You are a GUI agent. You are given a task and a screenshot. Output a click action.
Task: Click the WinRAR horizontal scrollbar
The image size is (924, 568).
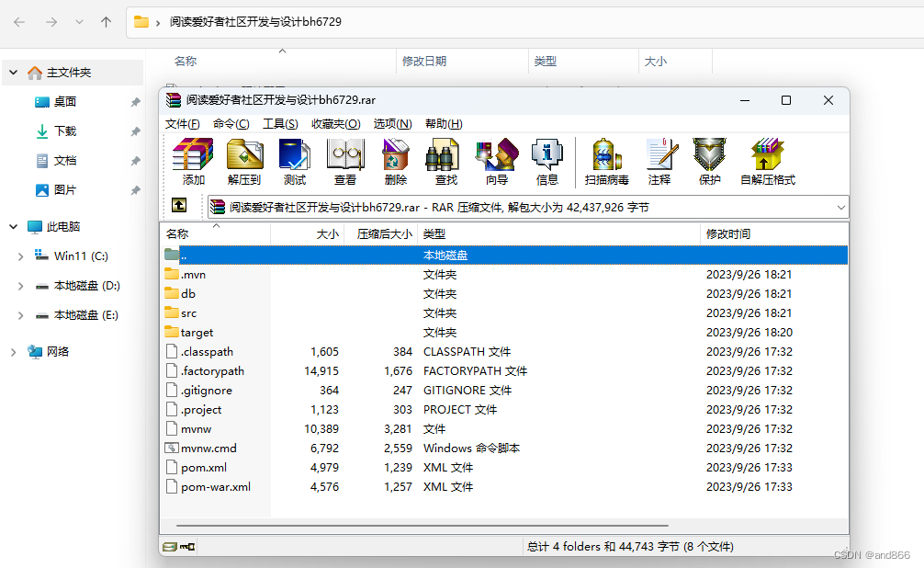422,525
